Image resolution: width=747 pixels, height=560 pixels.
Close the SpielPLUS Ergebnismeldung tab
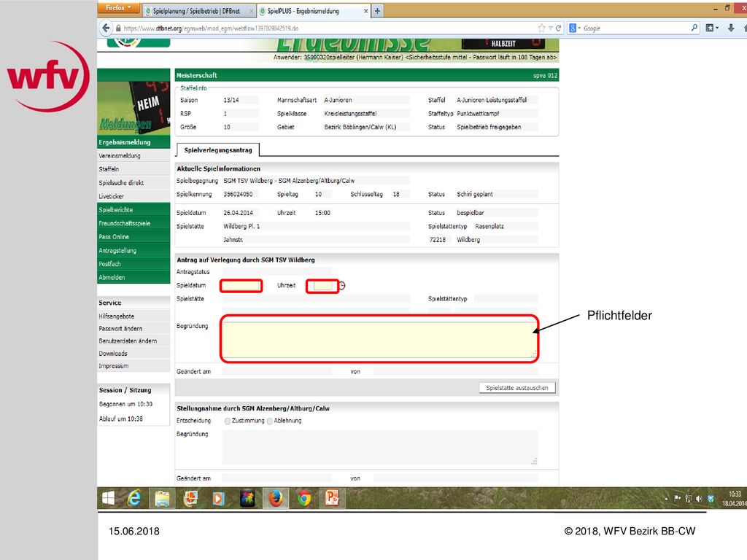pyautogui.click(x=366, y=11)
